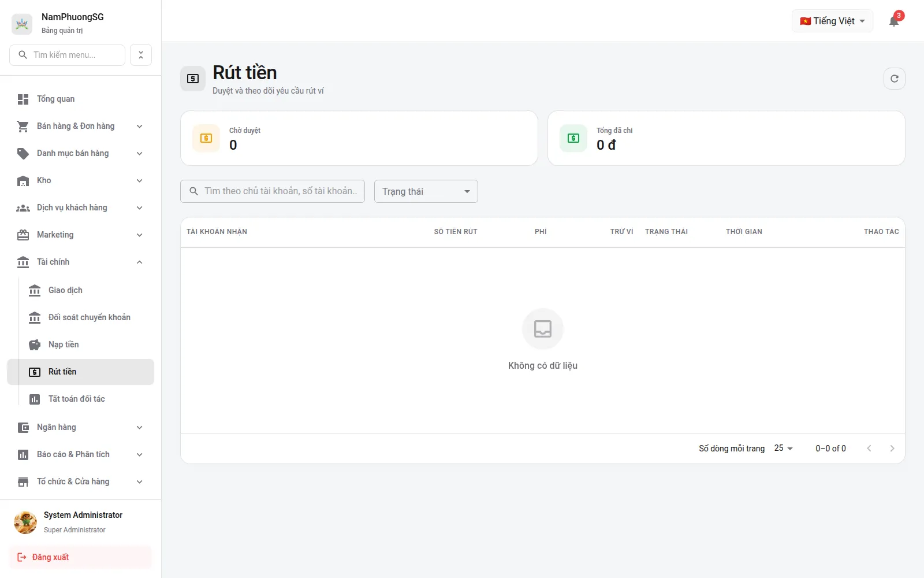Click the THỜI GIAN column header
This screenshot has width=924, height=578.
(744, 232)
